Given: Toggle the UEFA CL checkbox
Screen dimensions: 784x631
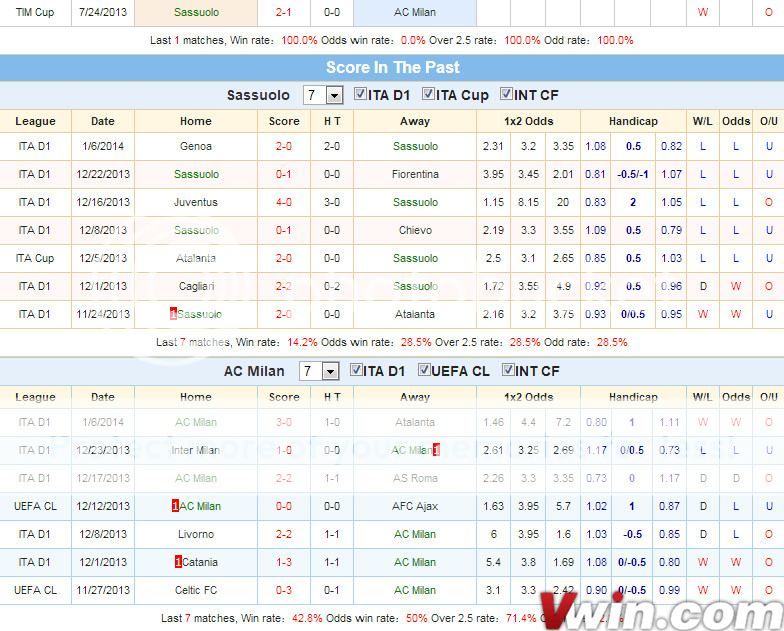Looking at the screenshot, I should click(x=425, y=371).
